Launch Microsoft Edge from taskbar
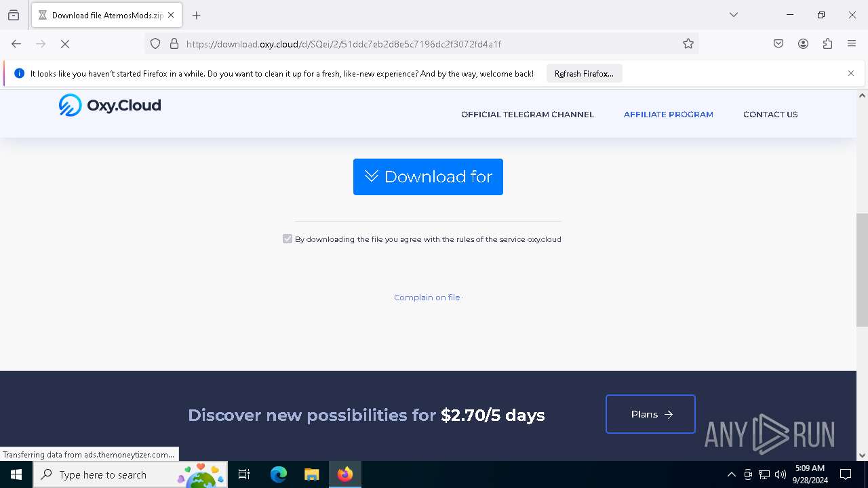Screen dimensions: 868x488 [x=279, y=474]
